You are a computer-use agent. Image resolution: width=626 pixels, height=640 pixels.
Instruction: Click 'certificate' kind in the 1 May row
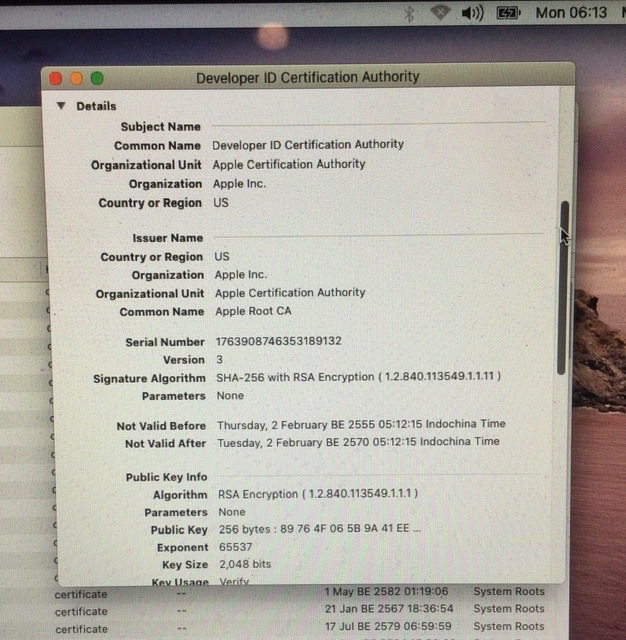tap(81, 595)
